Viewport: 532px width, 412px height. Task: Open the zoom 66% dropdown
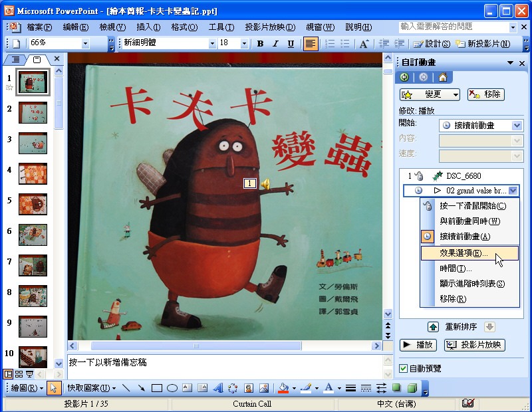86,43
